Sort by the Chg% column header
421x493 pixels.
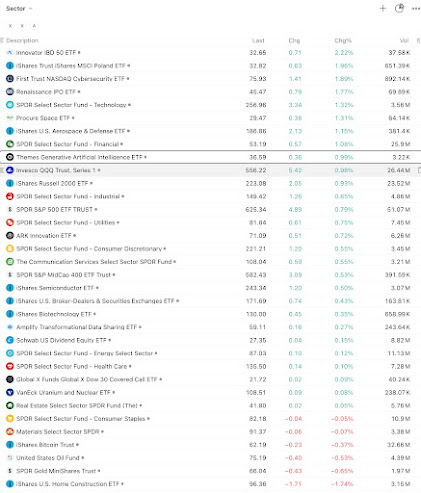tap(343, 40)
